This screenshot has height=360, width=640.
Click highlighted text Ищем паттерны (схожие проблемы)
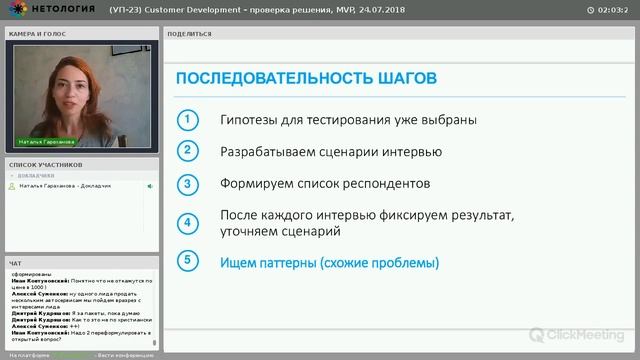click(x=329, y=263)
